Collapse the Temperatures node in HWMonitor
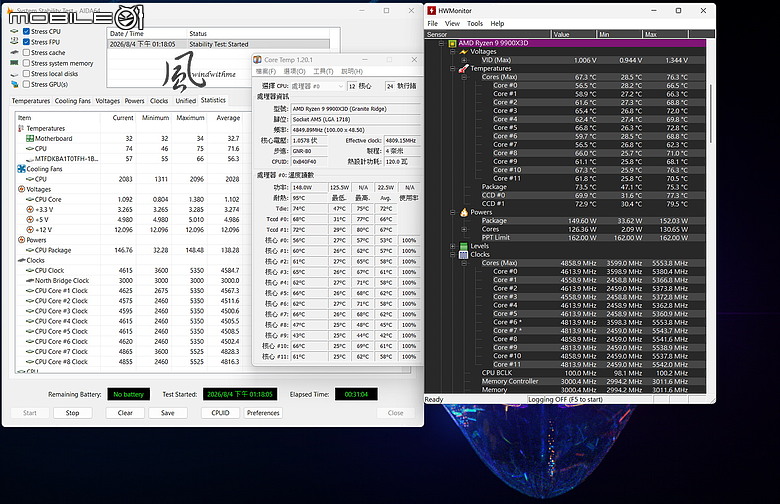The height and width of the screenshot is (504, 780). tap(453, 69)
